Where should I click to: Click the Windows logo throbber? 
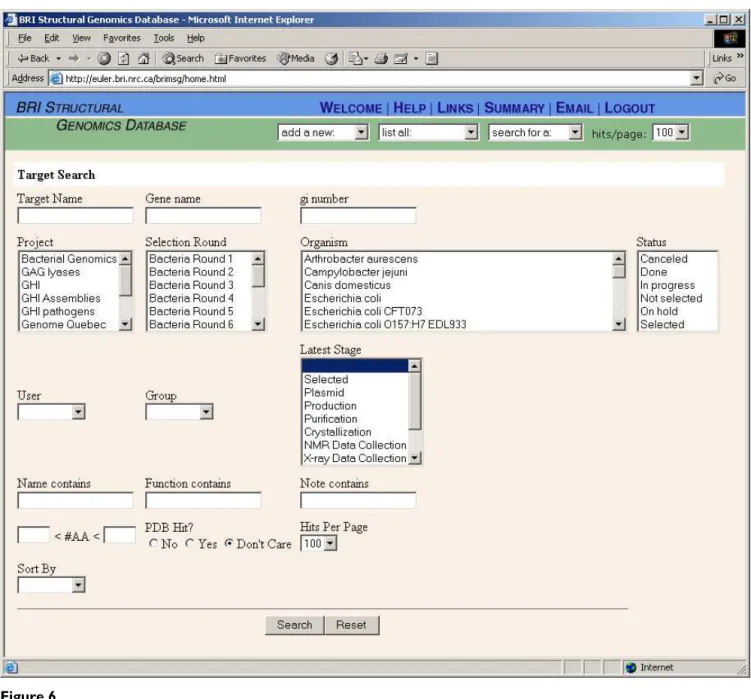click(x=729, y=38)
